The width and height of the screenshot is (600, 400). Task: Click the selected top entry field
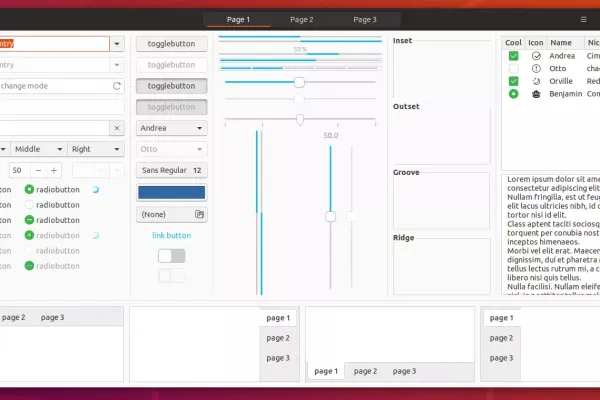click(x=54, y=44)
